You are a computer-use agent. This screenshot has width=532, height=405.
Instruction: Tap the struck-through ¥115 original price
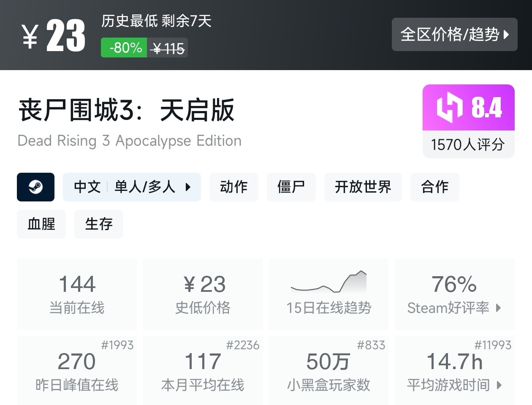[x=168, y=49]
